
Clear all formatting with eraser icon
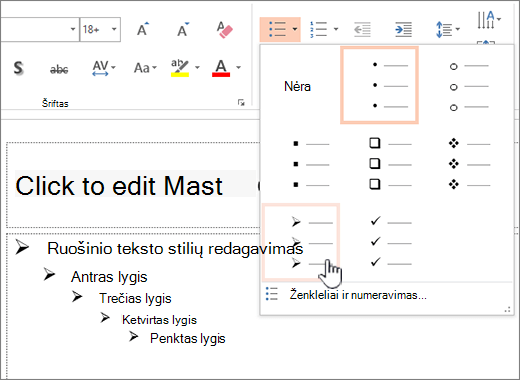tap(224, 30)
